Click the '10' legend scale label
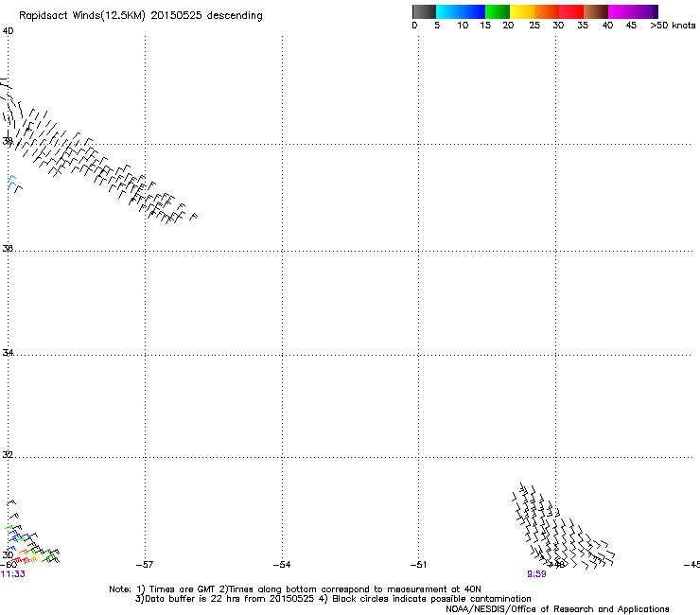Viewport: 700px width, 615px height. (463, 26)
